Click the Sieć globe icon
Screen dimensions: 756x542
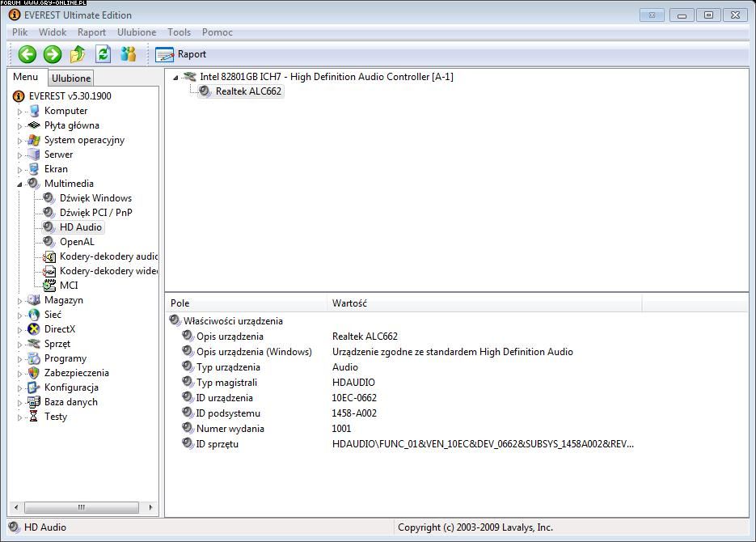(x=34, y=315)
